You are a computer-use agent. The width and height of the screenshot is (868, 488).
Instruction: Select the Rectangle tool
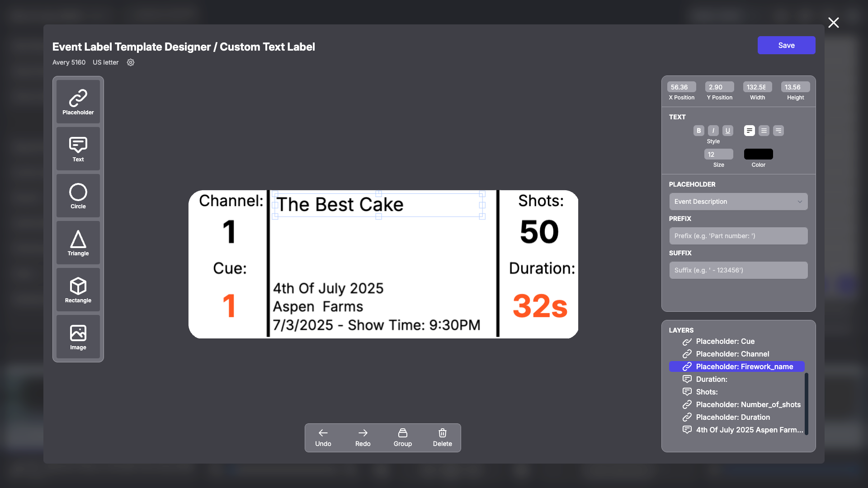coord(78,290)
